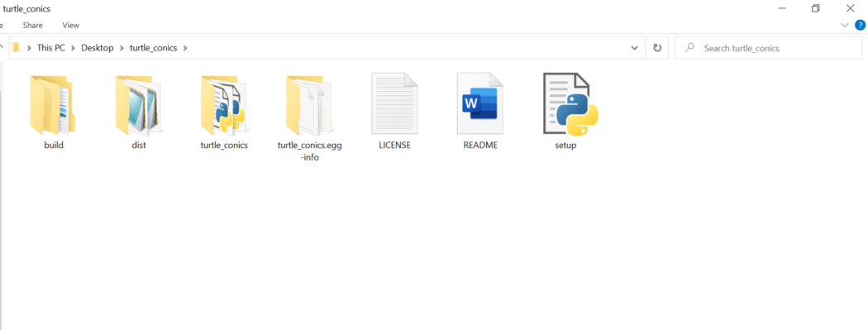Click the file name label 'build'
The image size is (868, 330).
tap(54, 146)
